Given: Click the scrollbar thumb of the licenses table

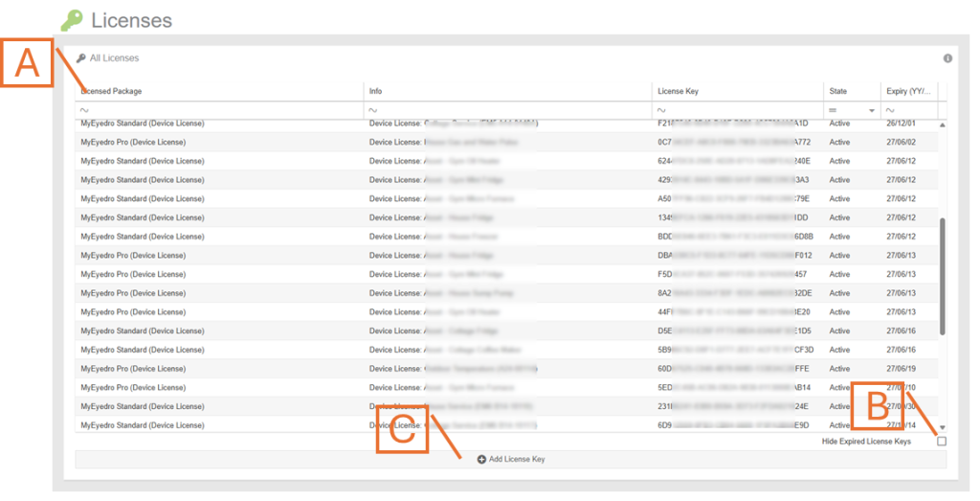Looking at the screenshot, I should coord(943,277).
